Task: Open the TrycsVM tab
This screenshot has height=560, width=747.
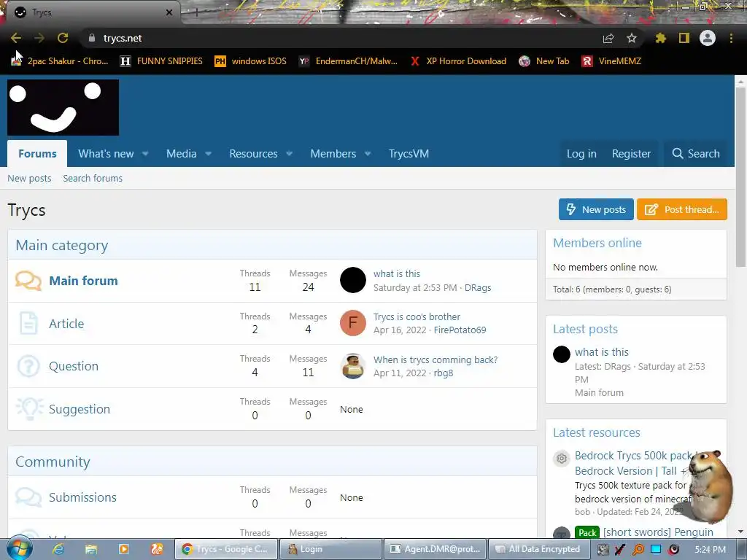Action: coord(409,154)
